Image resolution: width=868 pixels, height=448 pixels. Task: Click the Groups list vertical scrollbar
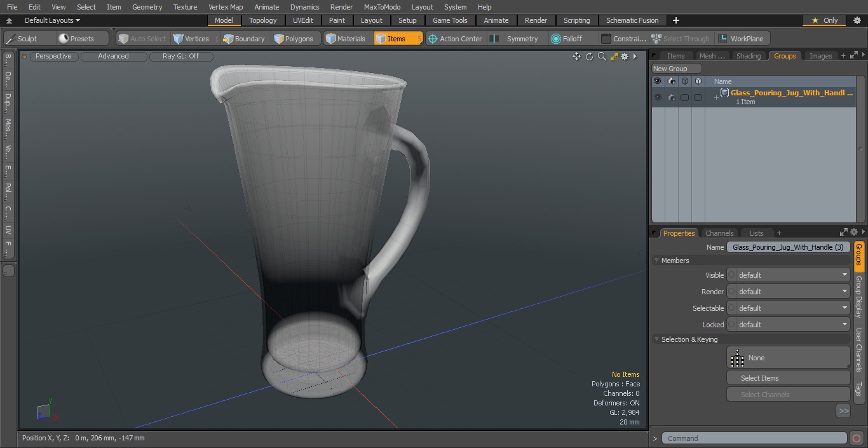coord(861,149)
